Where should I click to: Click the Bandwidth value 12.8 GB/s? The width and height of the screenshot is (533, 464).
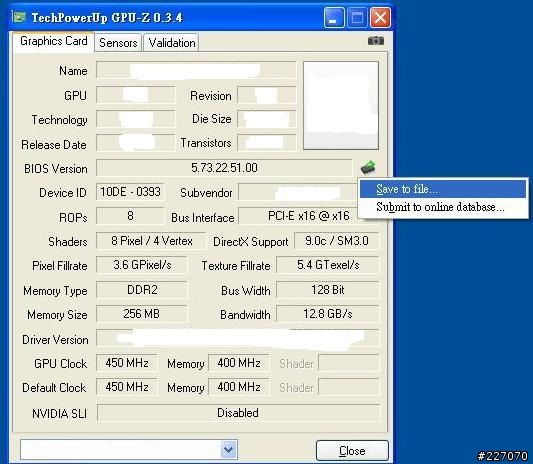(328, 314)
